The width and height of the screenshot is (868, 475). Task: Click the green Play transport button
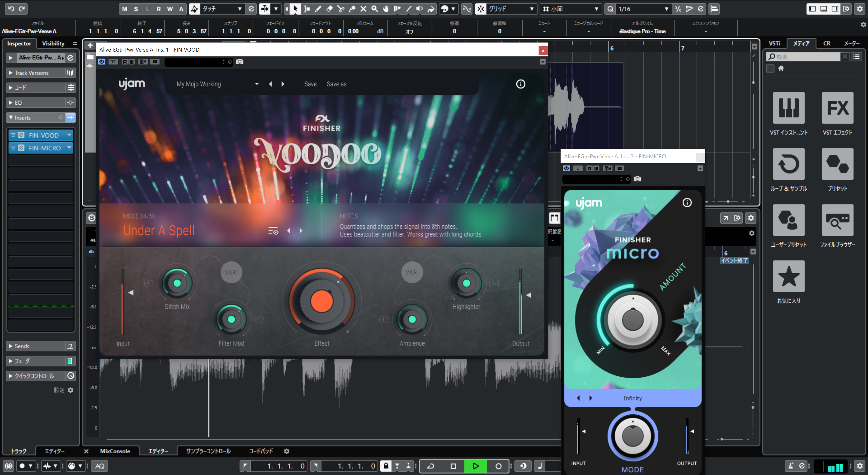pyautogui.click(x=476, y=466)
